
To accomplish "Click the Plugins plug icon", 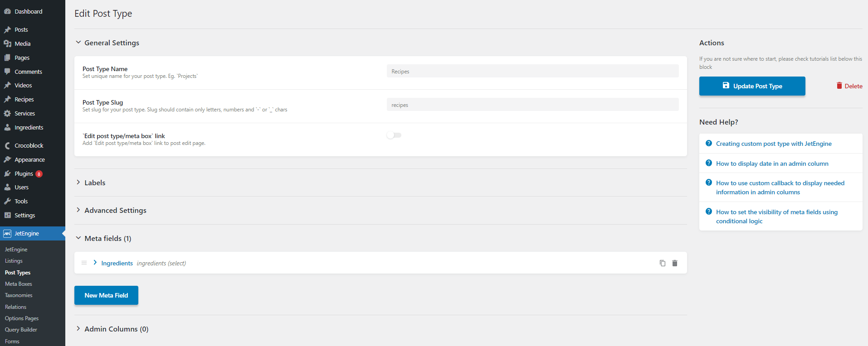I will (7, 173).
